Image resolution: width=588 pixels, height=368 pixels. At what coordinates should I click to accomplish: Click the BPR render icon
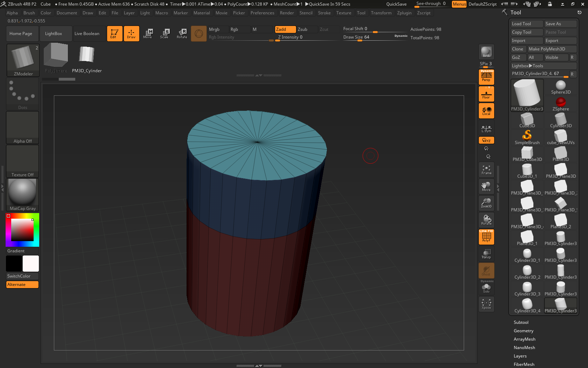486,52
